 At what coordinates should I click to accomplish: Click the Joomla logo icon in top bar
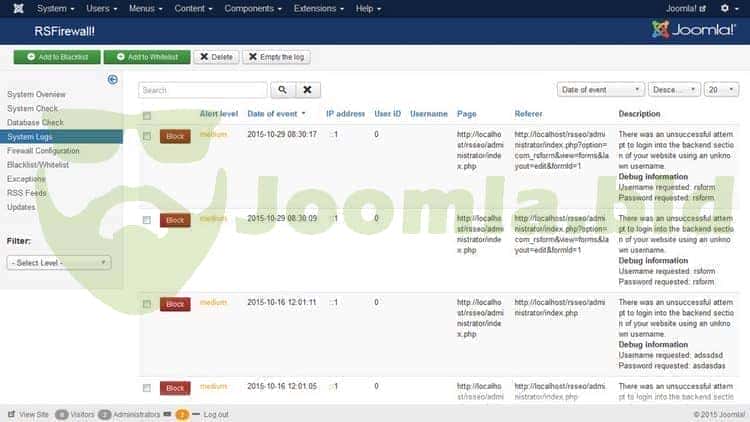[11, 8]
